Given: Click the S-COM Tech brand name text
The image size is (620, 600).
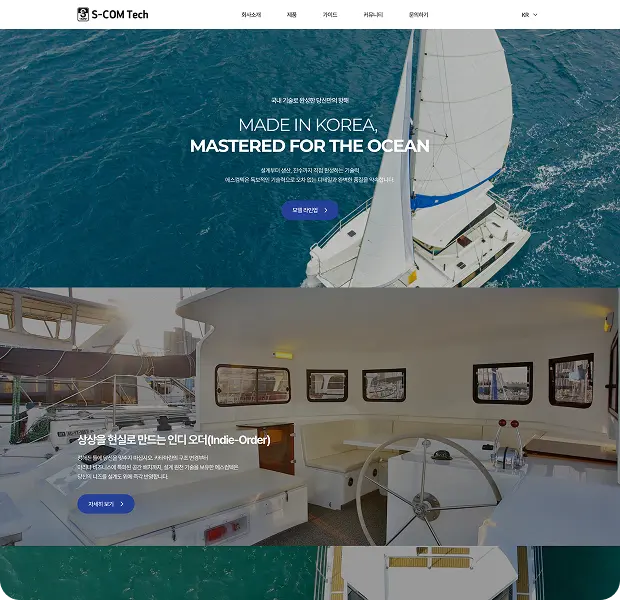Looking at the screenshot, I should tap(120, 15).
